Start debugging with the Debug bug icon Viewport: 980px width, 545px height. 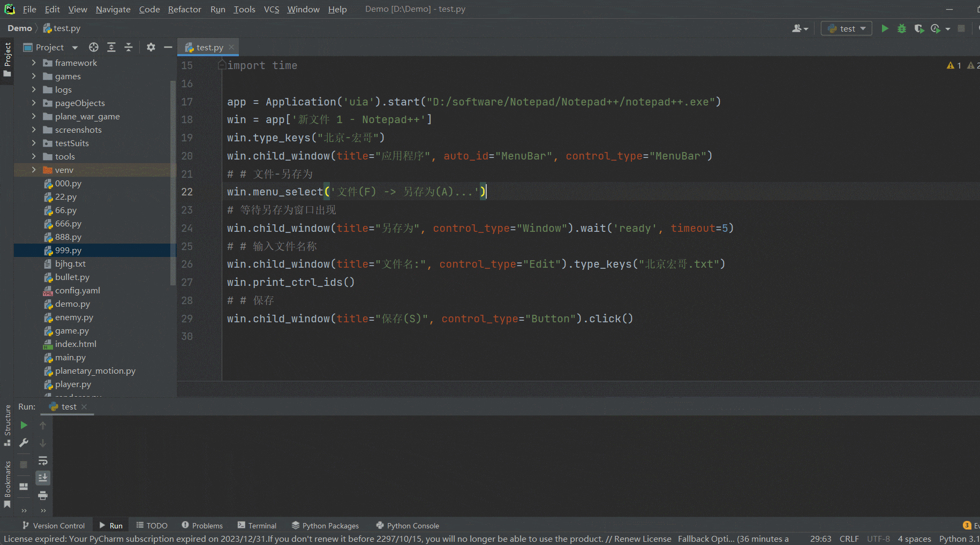tap(902, 28)
